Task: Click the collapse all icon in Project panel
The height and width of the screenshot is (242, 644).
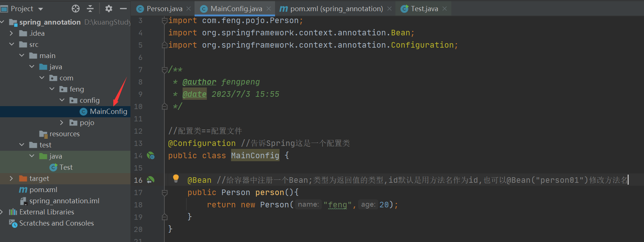Action: click(90, 8)
